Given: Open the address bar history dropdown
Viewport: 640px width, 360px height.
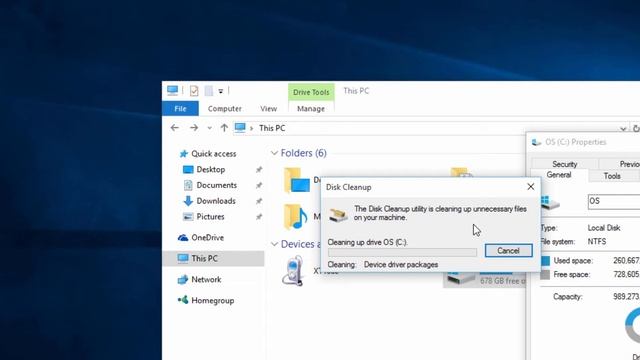Looking at the screenshot, I should click(623, 129).
